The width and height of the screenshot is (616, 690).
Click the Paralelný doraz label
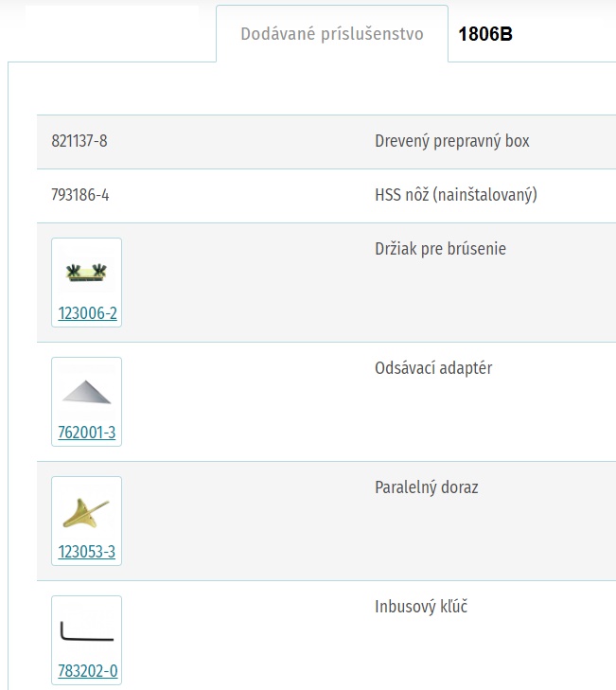427,487
